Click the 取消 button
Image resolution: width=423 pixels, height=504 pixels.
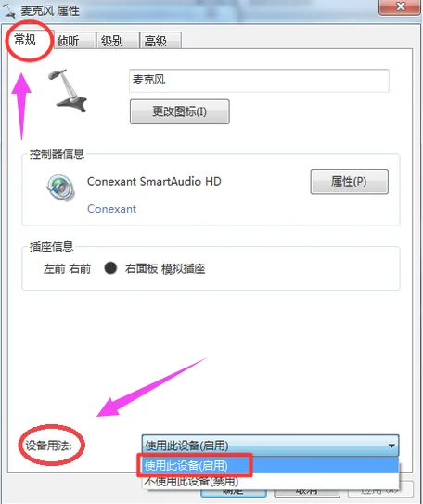(307, 493)
